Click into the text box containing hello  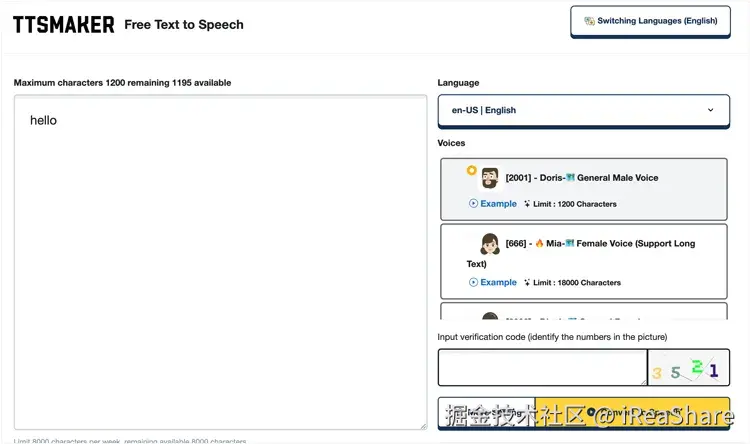[221, 262]
